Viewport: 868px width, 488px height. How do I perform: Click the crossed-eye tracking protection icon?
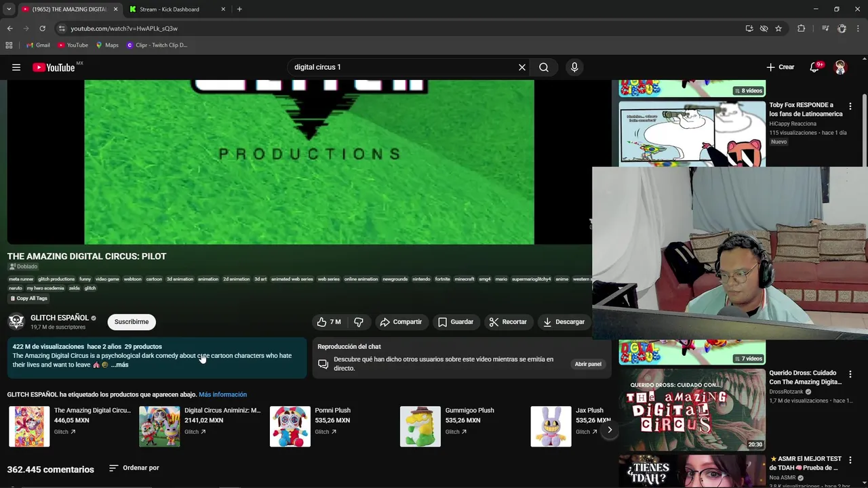coord(764,28)
